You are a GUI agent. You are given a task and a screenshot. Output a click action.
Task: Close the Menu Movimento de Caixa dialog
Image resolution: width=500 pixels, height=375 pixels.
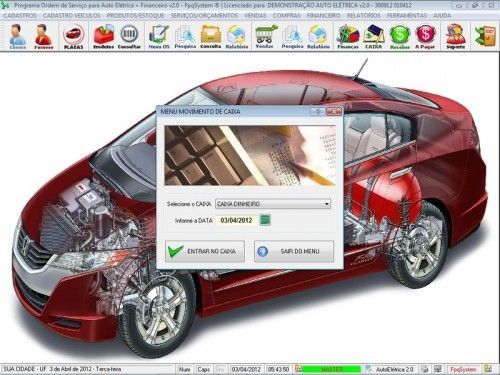pyautogui.click(x=334, y=112)
